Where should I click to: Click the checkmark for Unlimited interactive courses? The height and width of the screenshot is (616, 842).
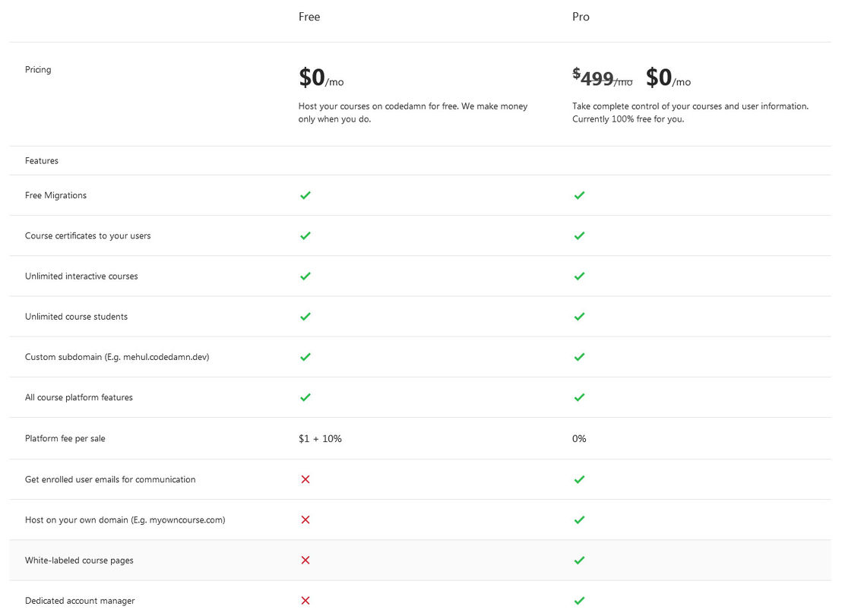tap(305, 276)
